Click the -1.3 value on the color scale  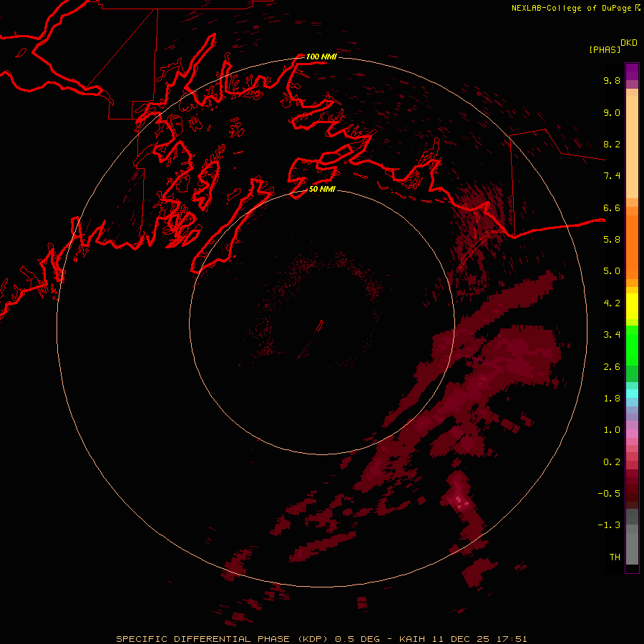click(609, 525)
